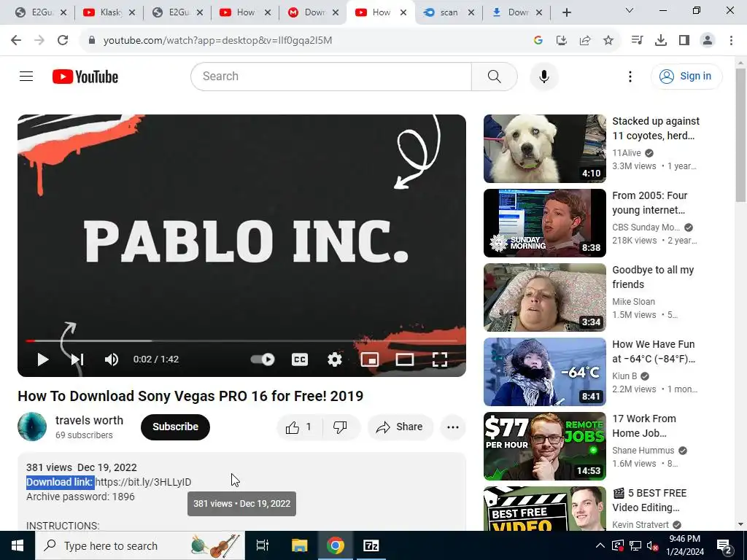Image resolution: width=747 pixels, height=560 pixels.
Task: Show hidden system tray icons
Action: click(x=600, y=545)
